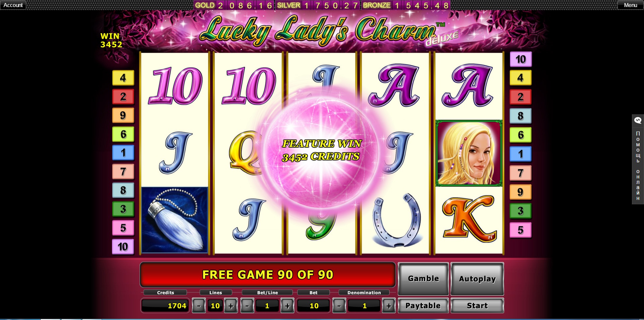The height and width of the screenshot is (320, 644).
Task: Increase the number of lines
Action: pos(231,306)
